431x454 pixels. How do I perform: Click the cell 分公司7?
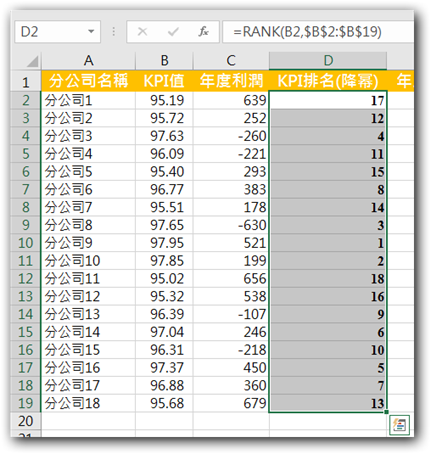tap(88, 207)
